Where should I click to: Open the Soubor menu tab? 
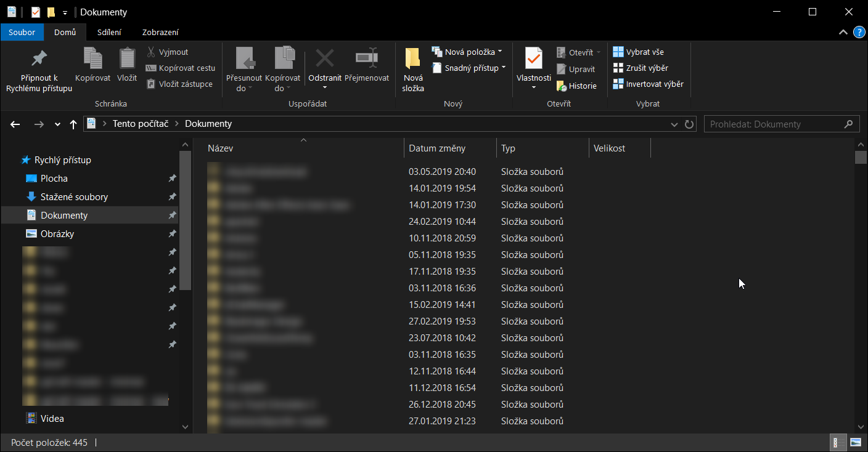click(x=22, y=32)
